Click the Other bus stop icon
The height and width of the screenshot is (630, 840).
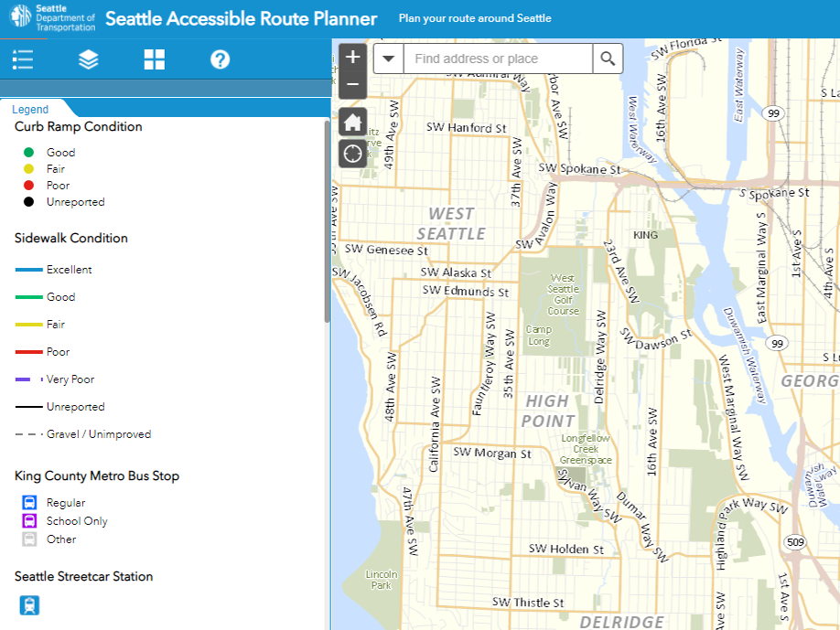tap(29, 539)
